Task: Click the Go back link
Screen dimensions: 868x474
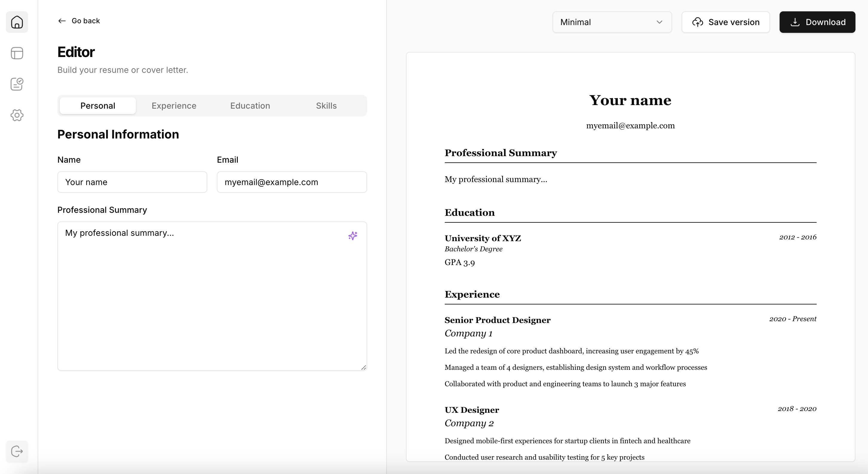Action: pyautogui.click(x=86, y=21)
